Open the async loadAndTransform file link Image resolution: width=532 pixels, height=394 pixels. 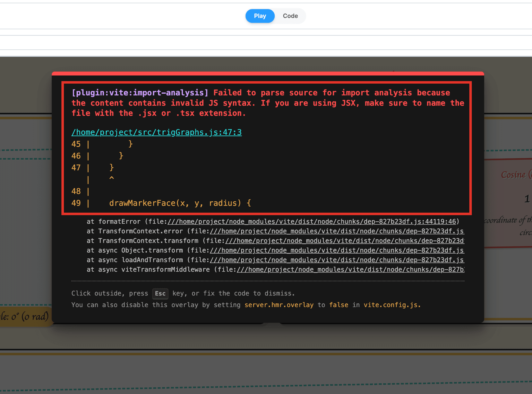[x=337, y=260]
